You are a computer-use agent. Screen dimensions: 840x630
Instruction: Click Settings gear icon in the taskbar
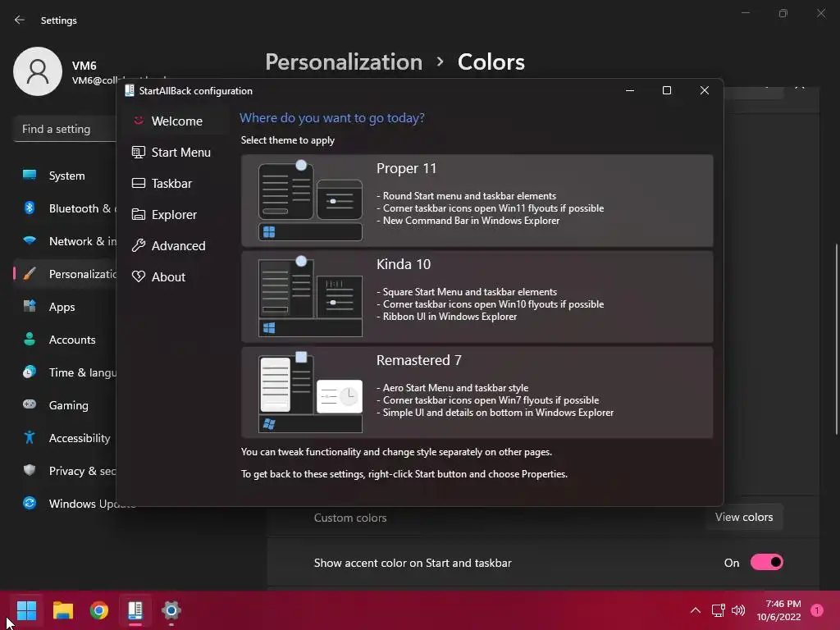click(171, 609)
